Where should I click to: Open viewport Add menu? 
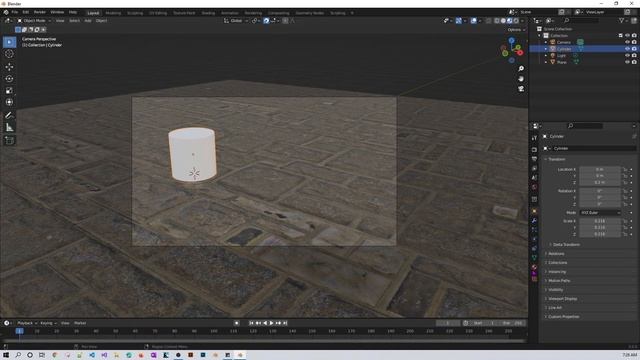pyautogui.click(x=88, y=21)
